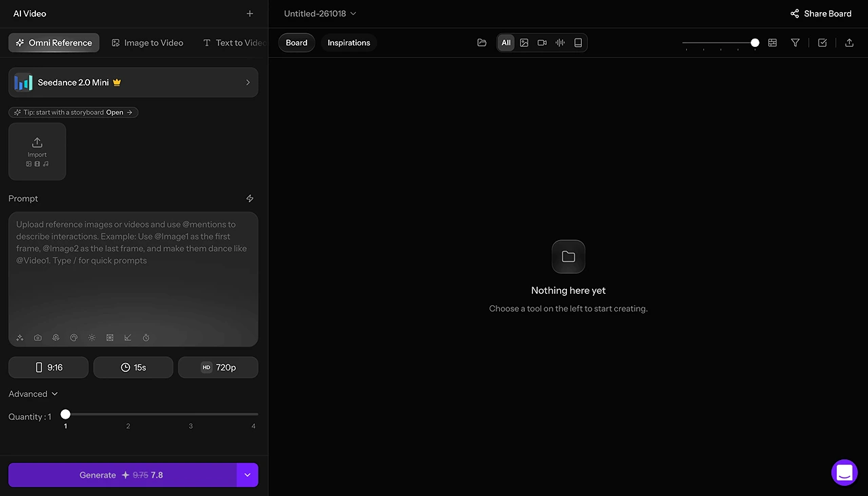This screenshot has width=868, height=496.
Task: Click the lighting sun icon under the prompt
Action: click(x=92, y=338)
